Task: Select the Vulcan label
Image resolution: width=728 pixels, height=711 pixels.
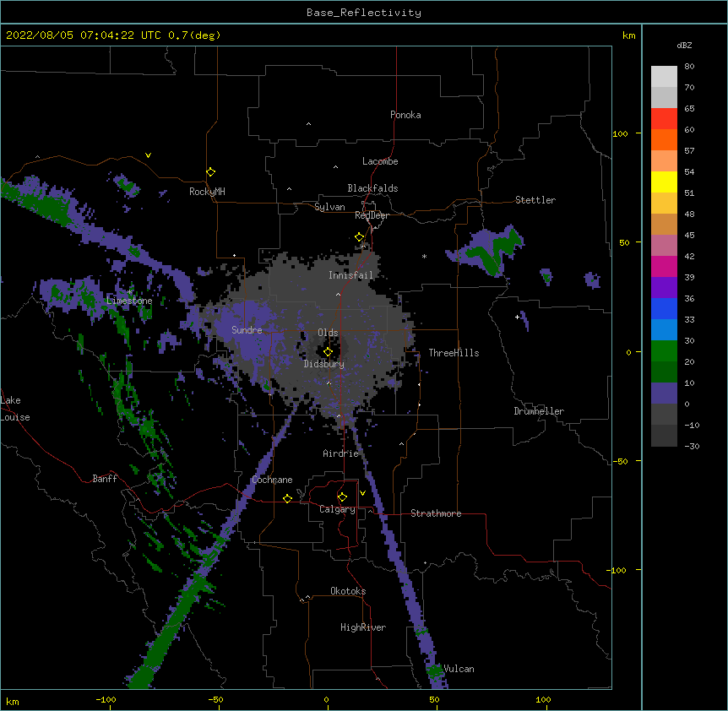Action: click(x=459, y=669)
